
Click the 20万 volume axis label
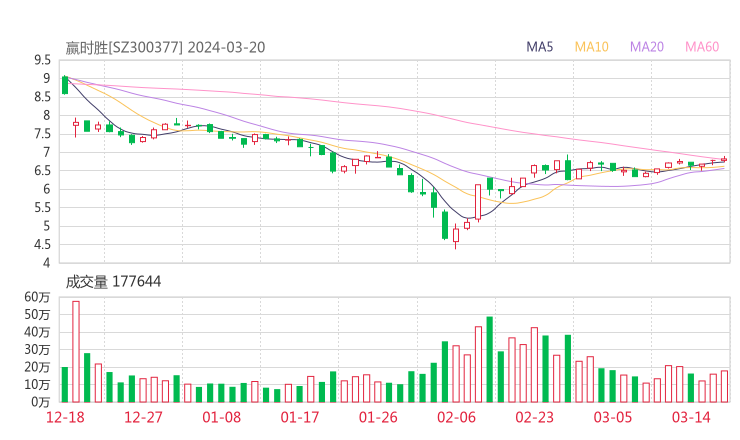coord(37,367)
